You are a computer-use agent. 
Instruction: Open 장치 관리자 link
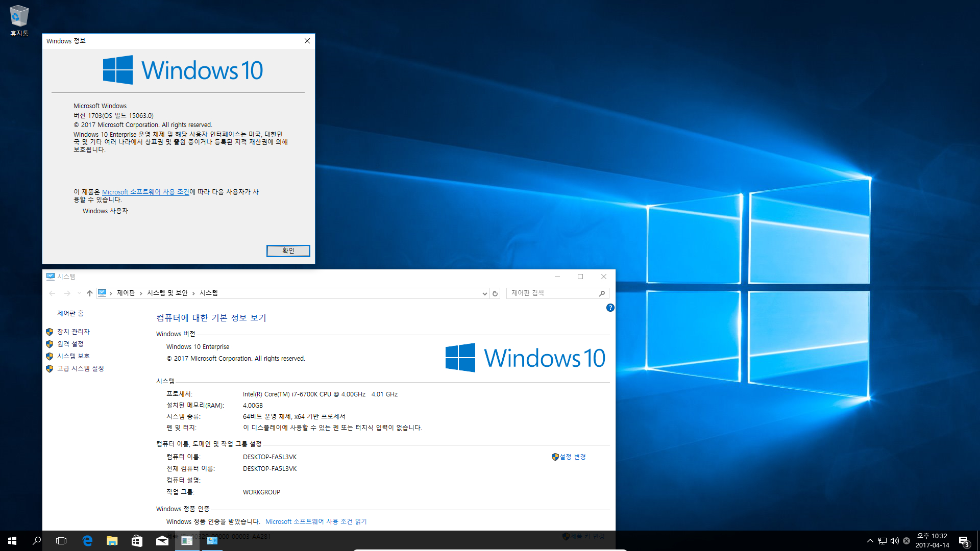[x=73, y=332]
